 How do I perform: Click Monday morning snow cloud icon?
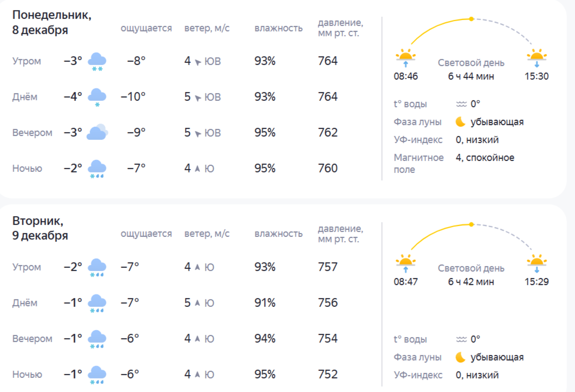(x=97, y=61)
